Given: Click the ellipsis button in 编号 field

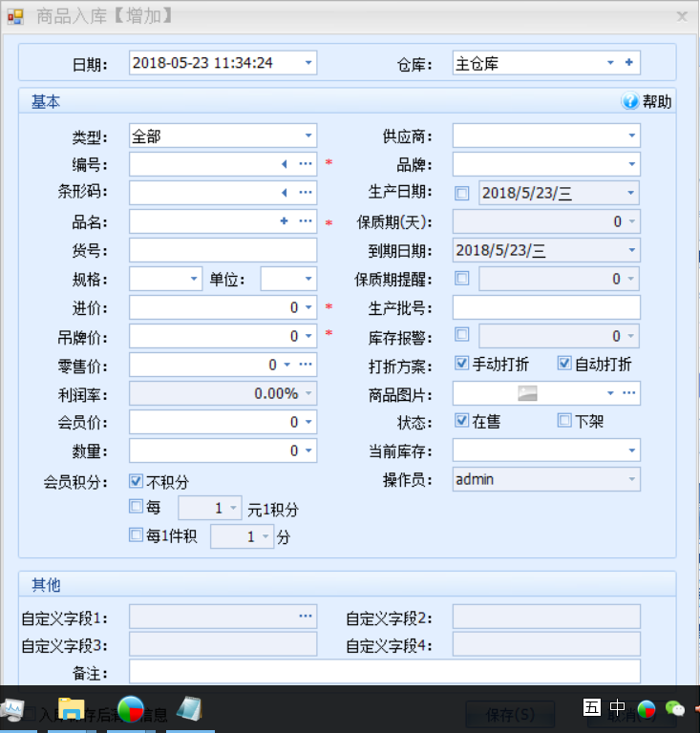Looking at the screenshot, I should (x=306, y=164).
